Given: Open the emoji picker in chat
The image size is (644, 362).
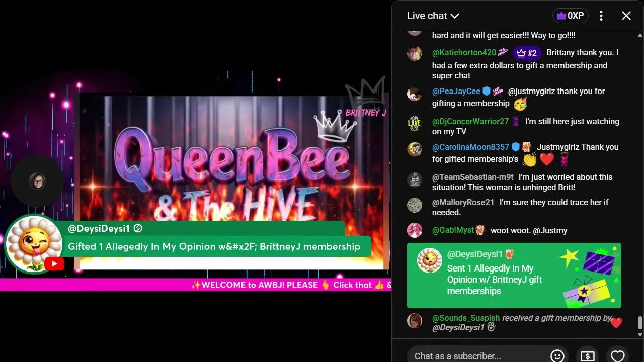Looking at the screenshot, I should tap(557, 356).
